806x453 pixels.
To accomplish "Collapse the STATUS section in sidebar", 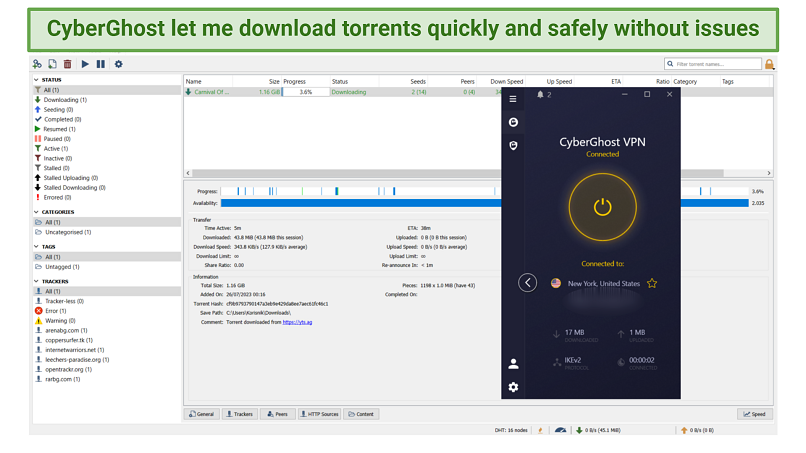I will [x=36, y=80].
